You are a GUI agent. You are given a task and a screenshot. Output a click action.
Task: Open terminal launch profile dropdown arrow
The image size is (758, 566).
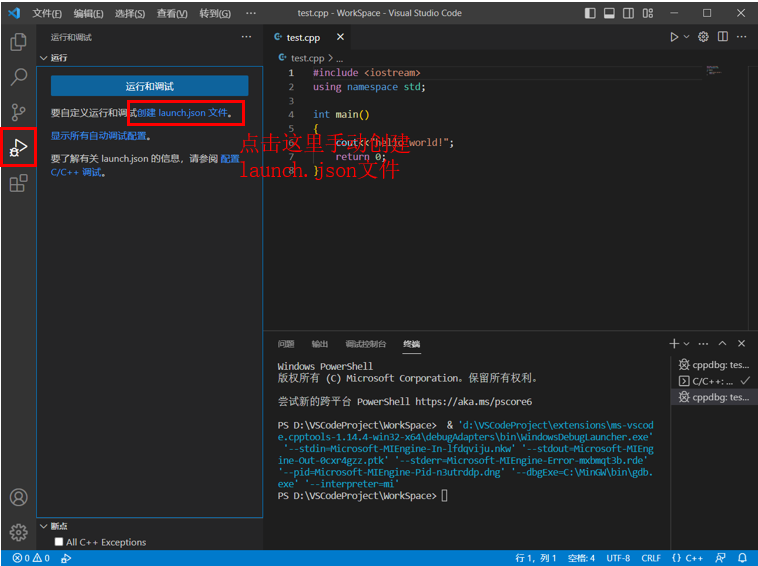(x=686, y=344)
